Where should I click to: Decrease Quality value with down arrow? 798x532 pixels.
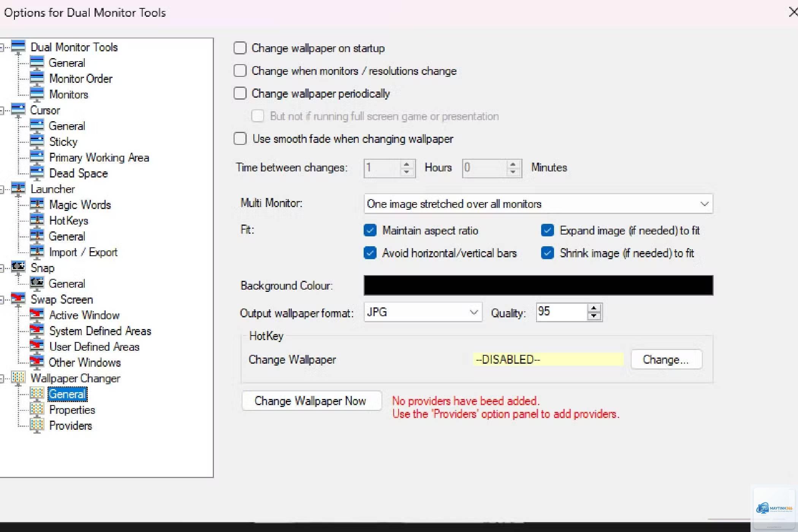tap(594, 316)
